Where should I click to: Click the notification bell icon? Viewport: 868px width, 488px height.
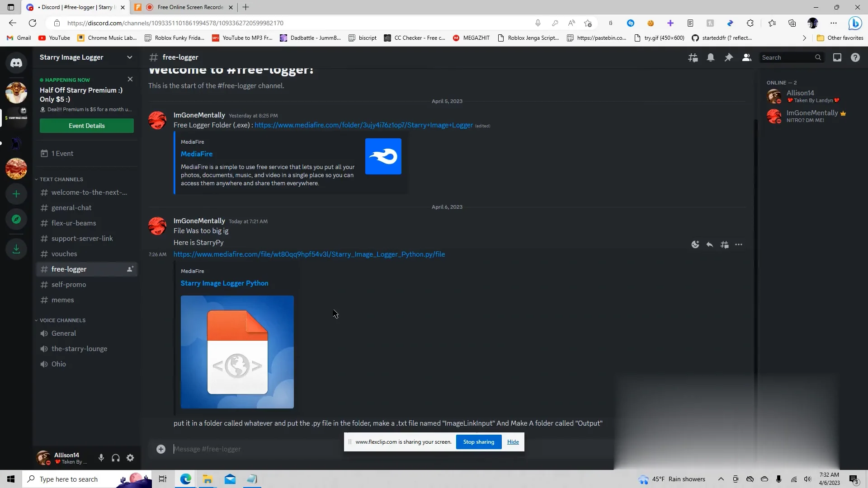tap(711, 57)
